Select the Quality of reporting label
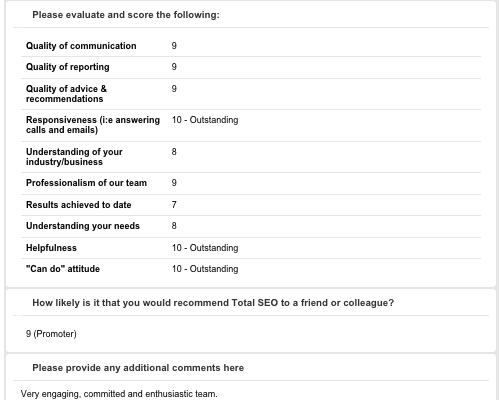 [x=68, y=67]
